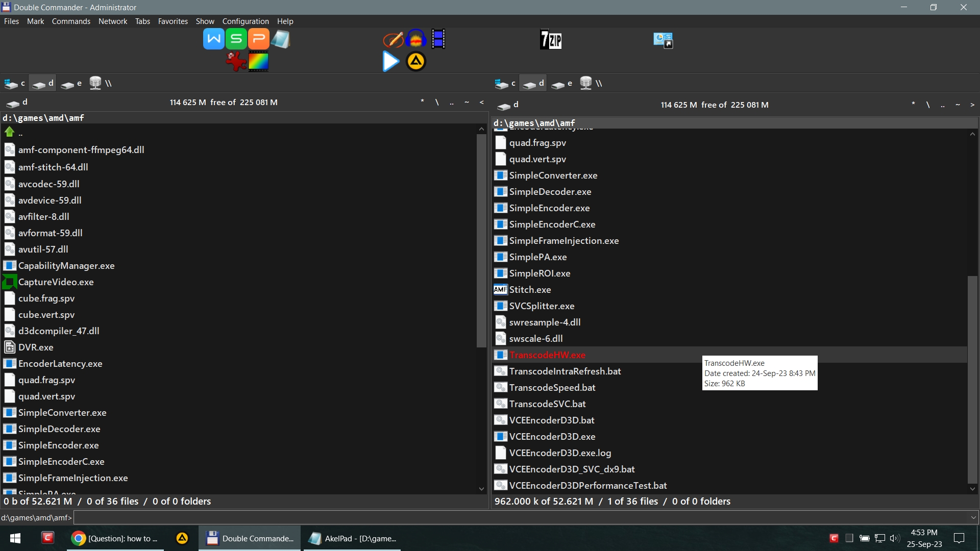Expand command line history dropdown

tap(973, 517)
